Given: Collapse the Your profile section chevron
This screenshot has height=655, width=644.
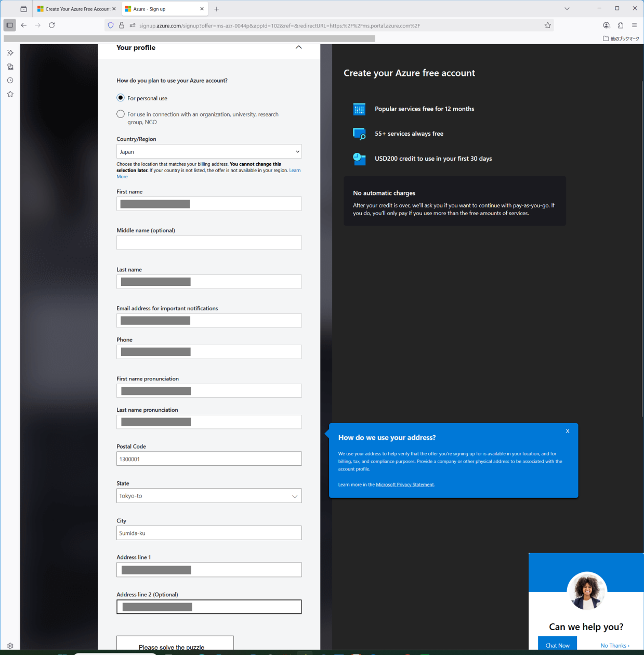Looking at the screenshot, I should pos(298,47).
